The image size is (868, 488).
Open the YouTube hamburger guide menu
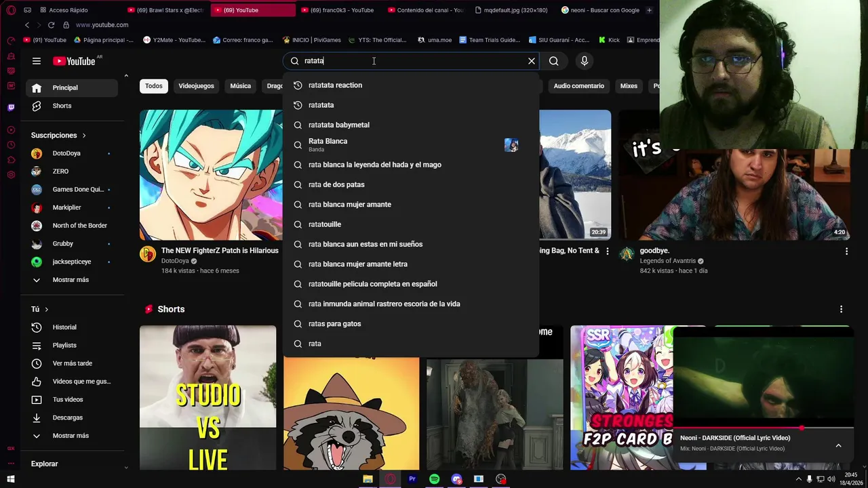pyautogui.click(x=37, y=61)
